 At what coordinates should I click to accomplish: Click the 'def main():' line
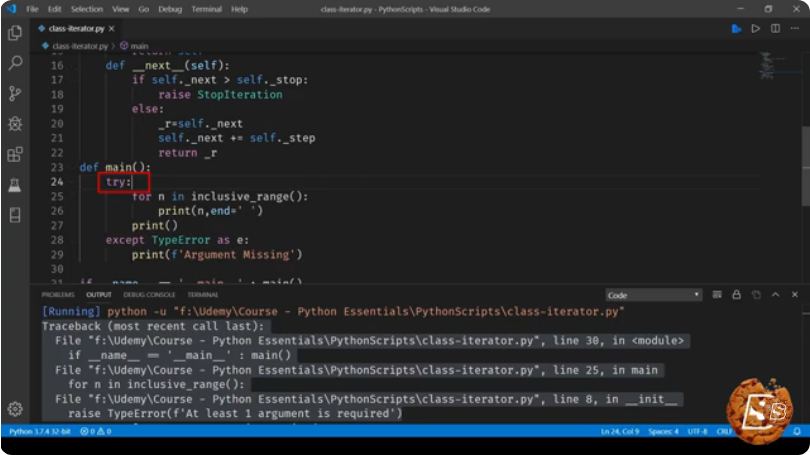pos(115,167)
